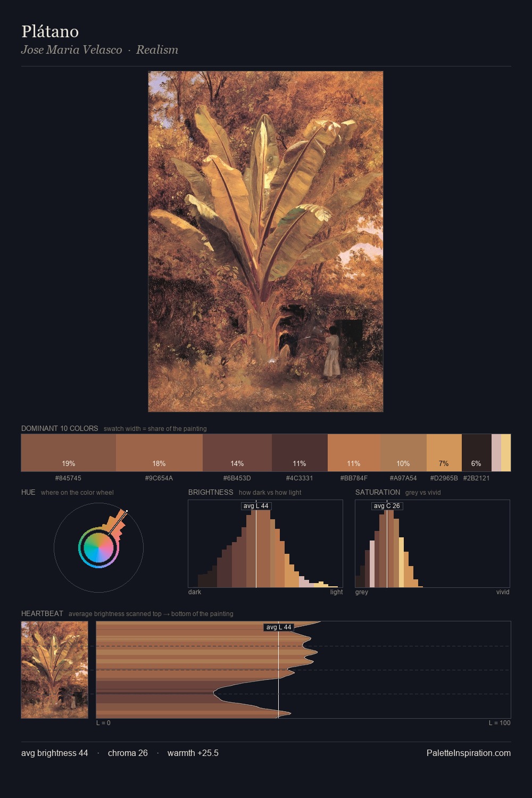Click the 'warmth +25.5' footer stat
The width and height of the screenshot is (532, 798).
[x=193, y=753]
